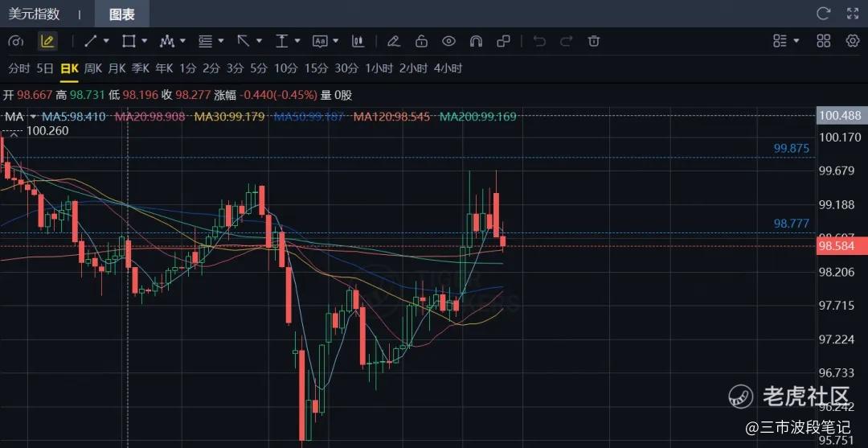The image size is (868, 448).
Task: Expand the price range measure dropdown
Action: 297,41
